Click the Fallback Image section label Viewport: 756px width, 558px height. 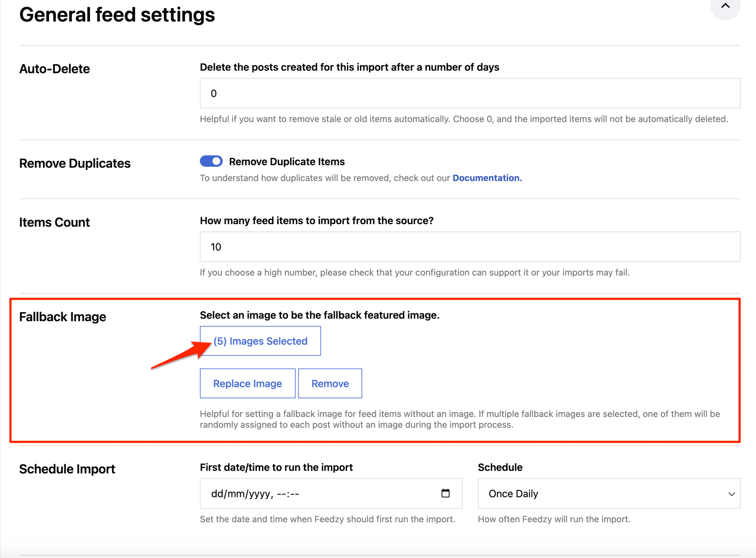(63, 317)
